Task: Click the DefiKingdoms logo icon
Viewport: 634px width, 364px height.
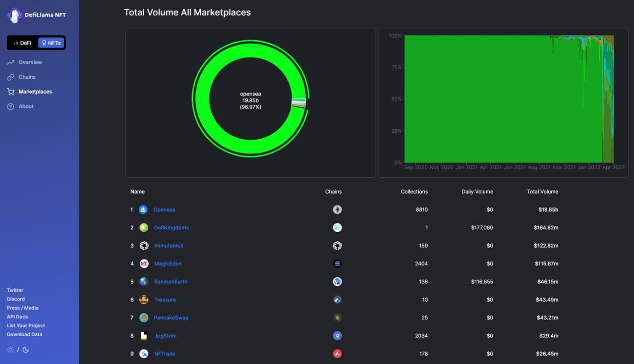Action: click(144, 228)
